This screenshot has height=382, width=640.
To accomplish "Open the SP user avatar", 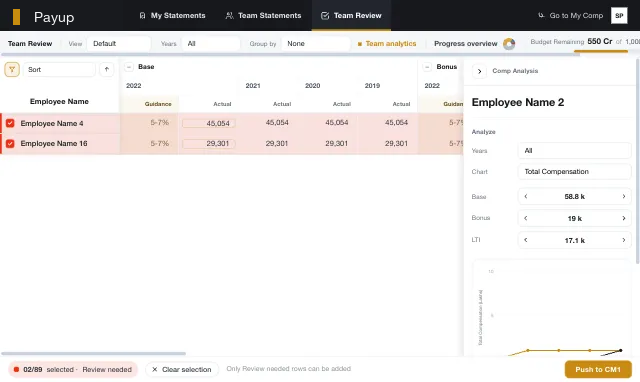I will pos(619,16).
